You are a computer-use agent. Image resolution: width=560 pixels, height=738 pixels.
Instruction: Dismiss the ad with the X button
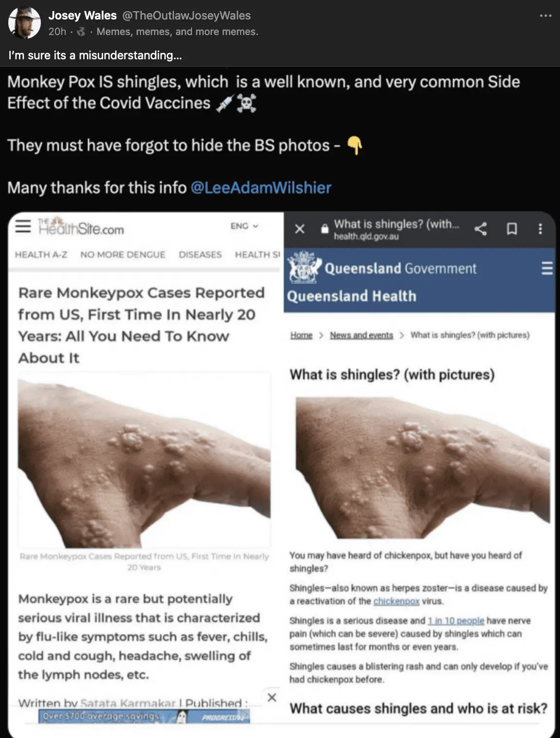coord(272,697)
